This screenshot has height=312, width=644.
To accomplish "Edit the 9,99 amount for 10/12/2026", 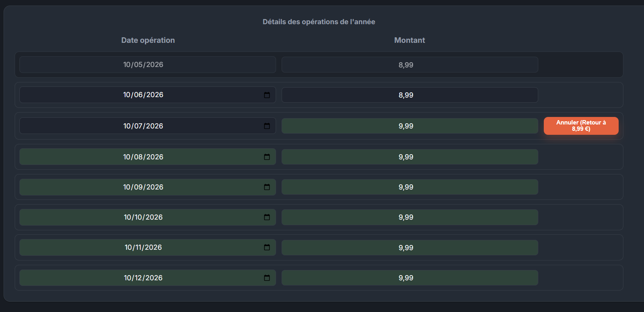I will [410, 278].
